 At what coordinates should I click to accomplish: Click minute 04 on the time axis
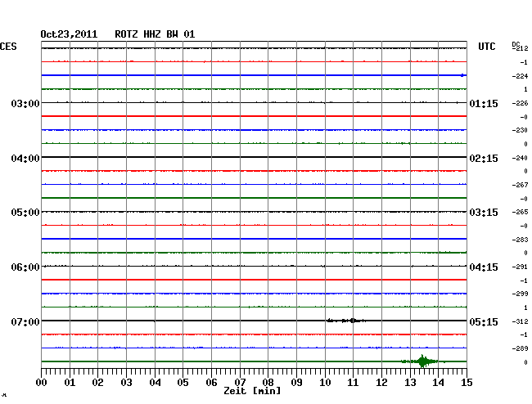point(155,383)
